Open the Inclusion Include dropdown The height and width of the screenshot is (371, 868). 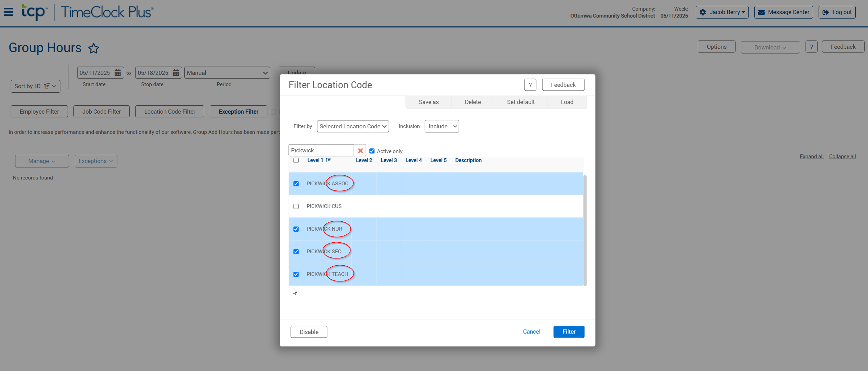pos(441,126)
